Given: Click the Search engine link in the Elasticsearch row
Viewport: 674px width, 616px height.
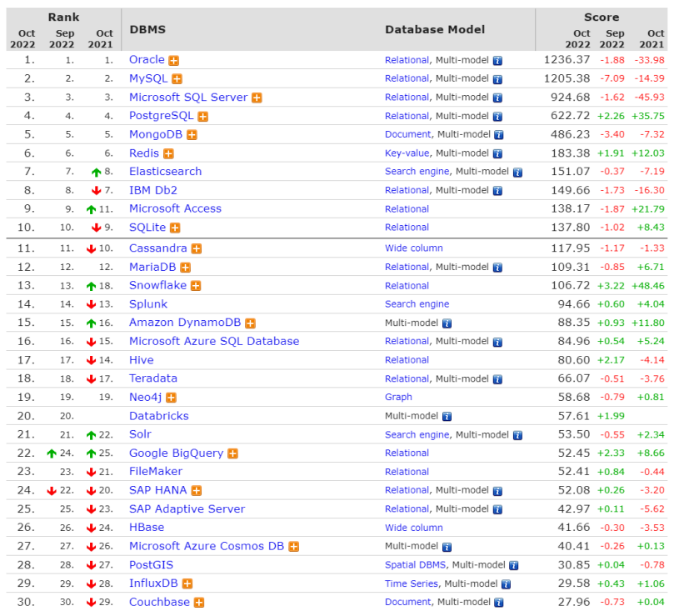Looking at the screenshot, I should pyautogui.click(x=417, y=172).
